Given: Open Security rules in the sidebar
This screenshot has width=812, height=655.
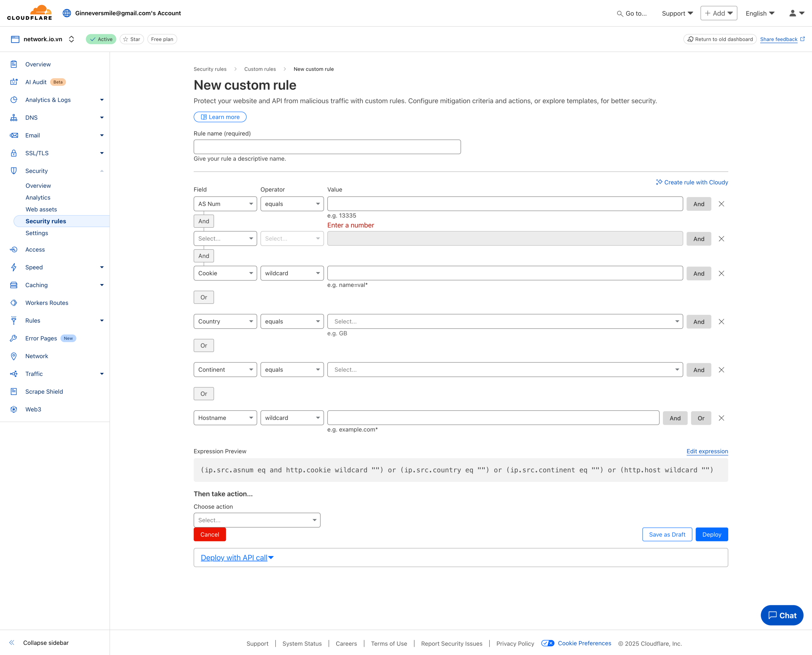Looking at the screenshot, I should 46,221.
